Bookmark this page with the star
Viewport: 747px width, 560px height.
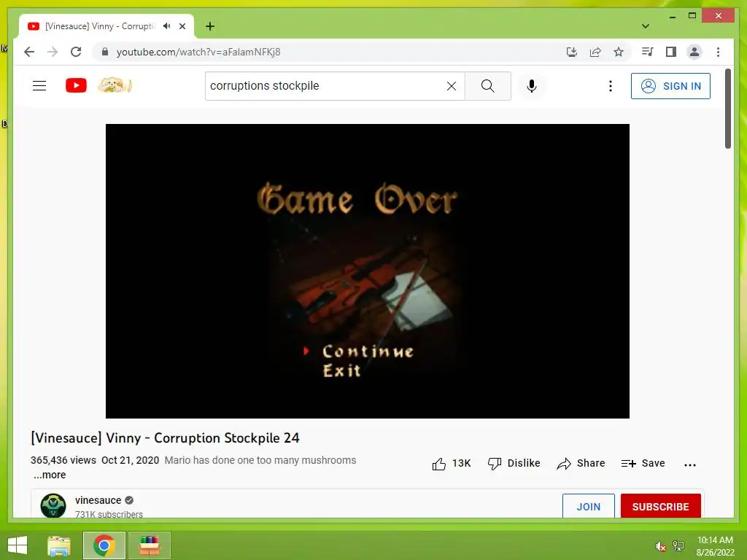[x=619, y=52]
